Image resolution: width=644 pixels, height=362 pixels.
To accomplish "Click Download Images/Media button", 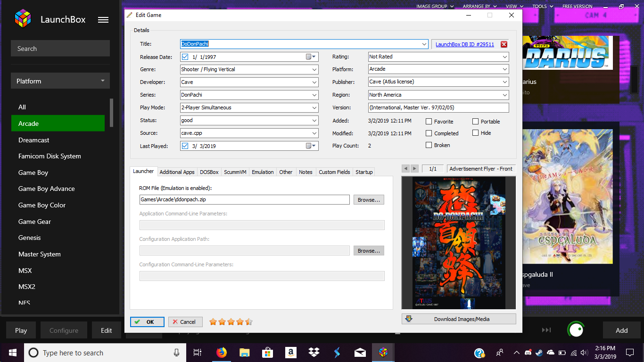I will 459,319.
